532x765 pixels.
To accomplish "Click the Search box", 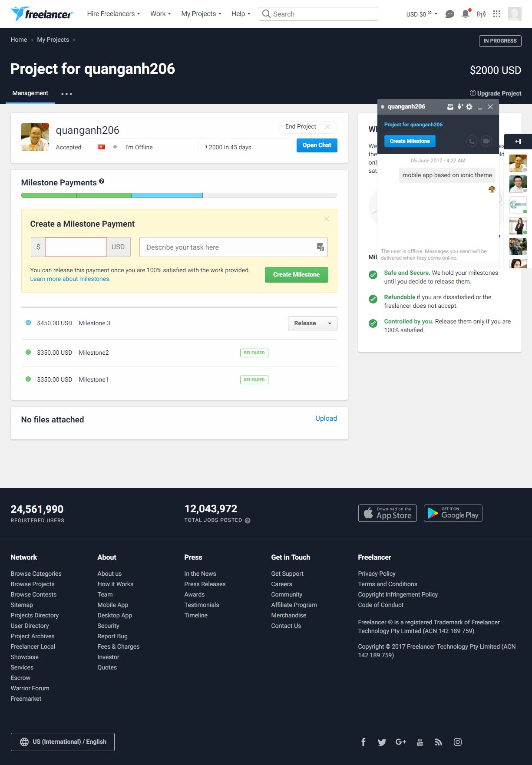I will (x=318, y=14).
